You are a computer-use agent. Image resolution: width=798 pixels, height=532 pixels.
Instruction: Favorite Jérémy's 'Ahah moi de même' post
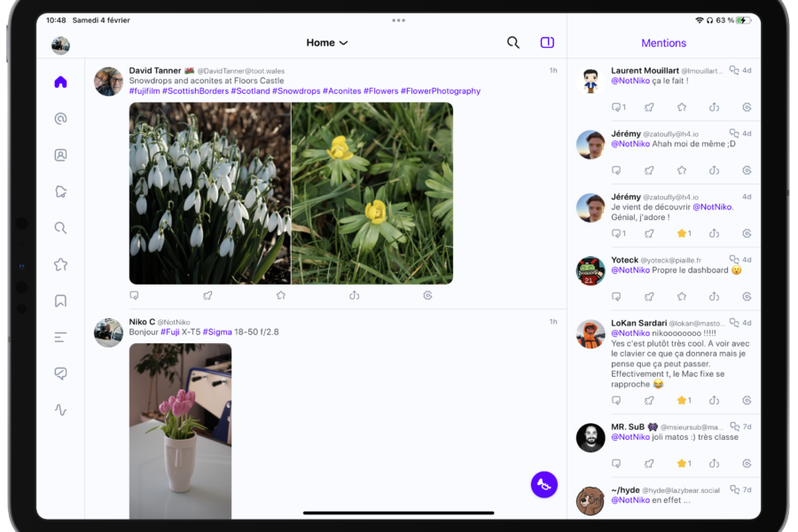[682, 170]
